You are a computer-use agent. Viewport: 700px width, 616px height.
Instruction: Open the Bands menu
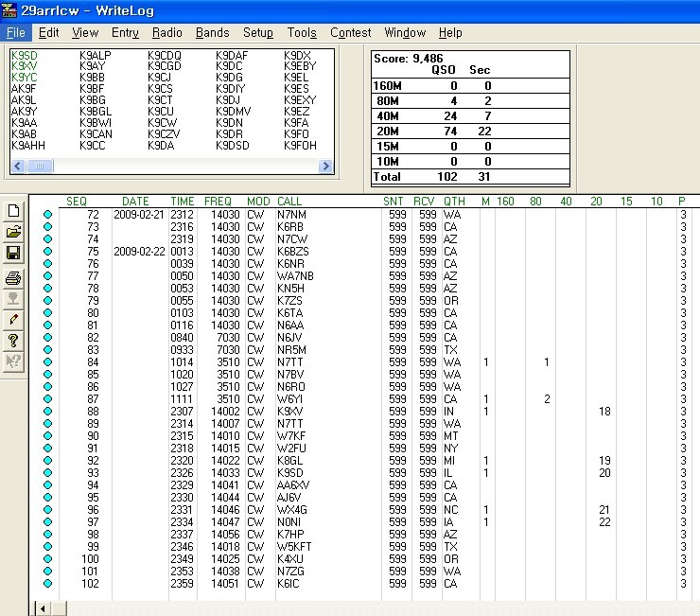point(213,32)
